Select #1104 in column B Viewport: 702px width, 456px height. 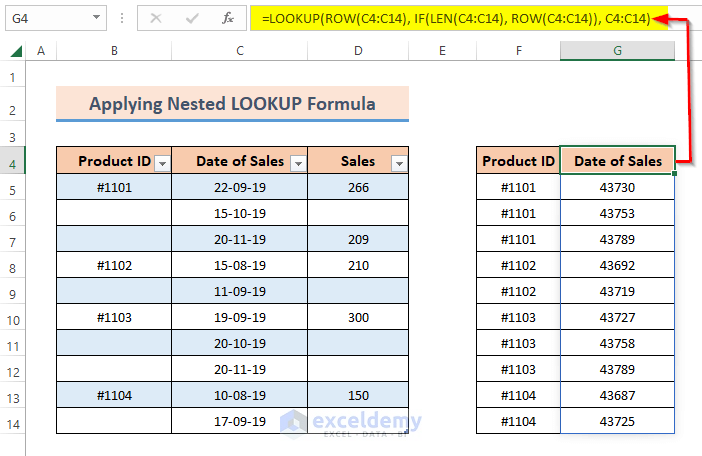(x=114, y=395)
